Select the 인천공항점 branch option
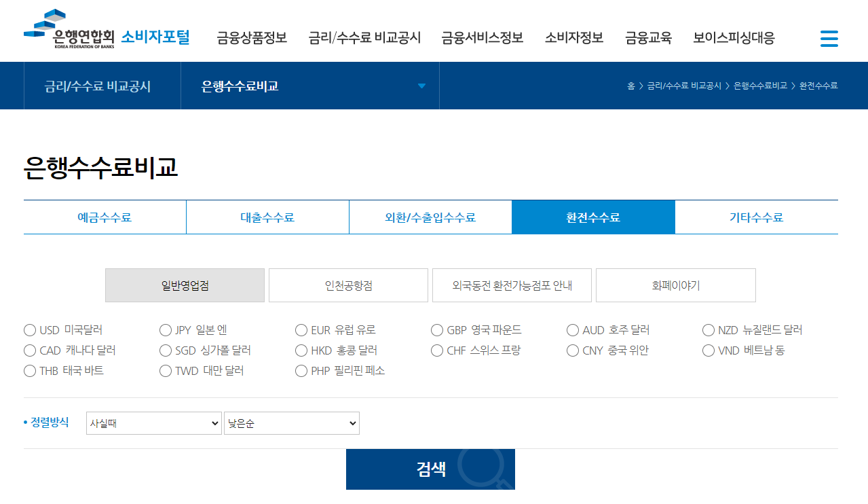The width and height of the screenshot is (868, 504). [x=348, y=285]
